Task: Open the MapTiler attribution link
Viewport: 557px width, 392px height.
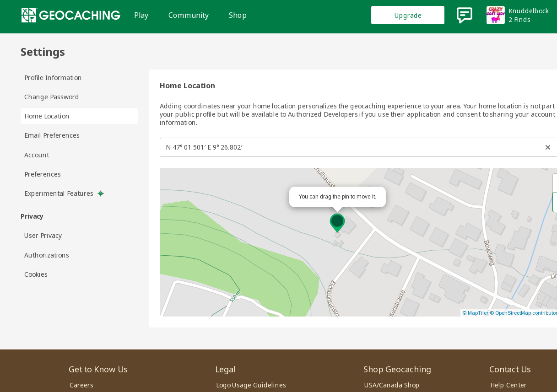Action: [475, 313]
